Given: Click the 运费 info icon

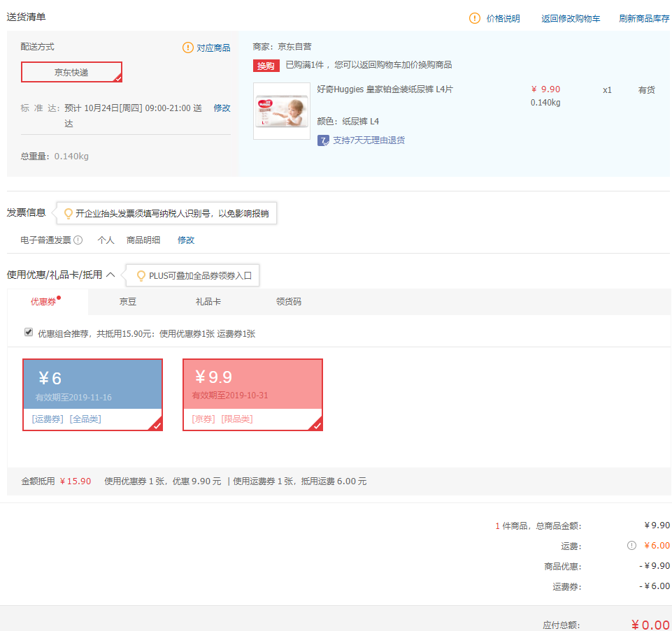Looking at the screenshot, I should (x=631, y=545).
